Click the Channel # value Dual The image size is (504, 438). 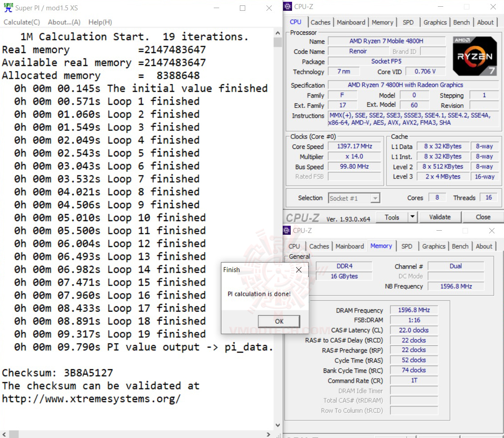pyautogui.click(x=456, y=266)
